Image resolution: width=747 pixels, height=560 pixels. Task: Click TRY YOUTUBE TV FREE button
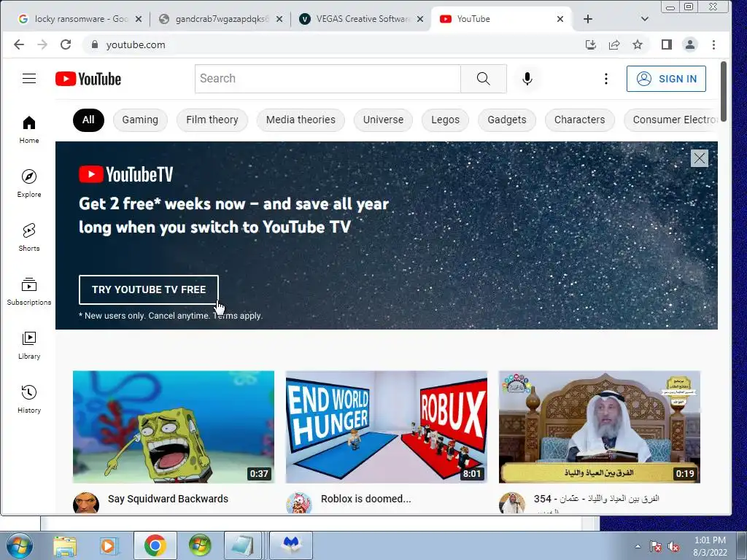click(149, 289)
